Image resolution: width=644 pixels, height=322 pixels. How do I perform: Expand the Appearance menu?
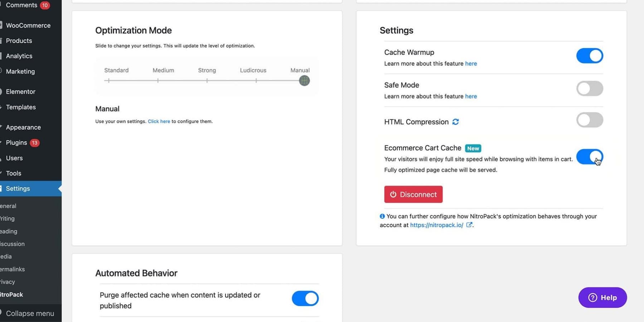[23, 127]
